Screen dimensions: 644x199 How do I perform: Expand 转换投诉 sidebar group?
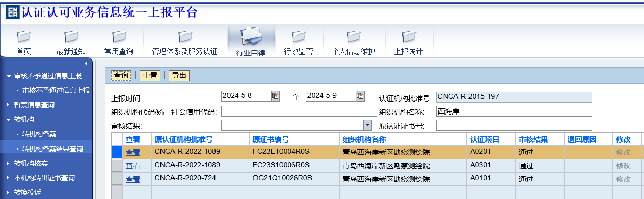pyautogui.click(x=8, y=192)
